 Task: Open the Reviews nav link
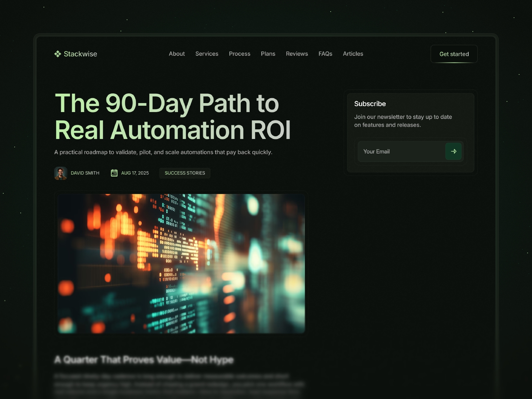[x=297, y=54]
